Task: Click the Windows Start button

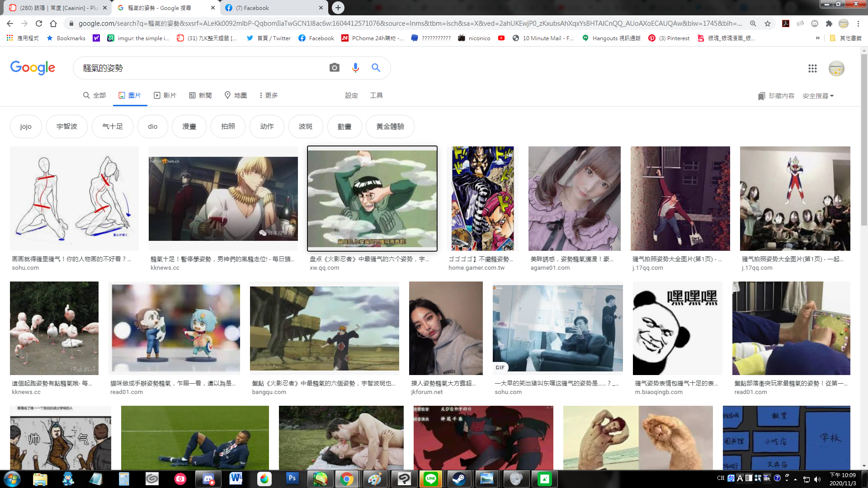Action: pos(12,479)
